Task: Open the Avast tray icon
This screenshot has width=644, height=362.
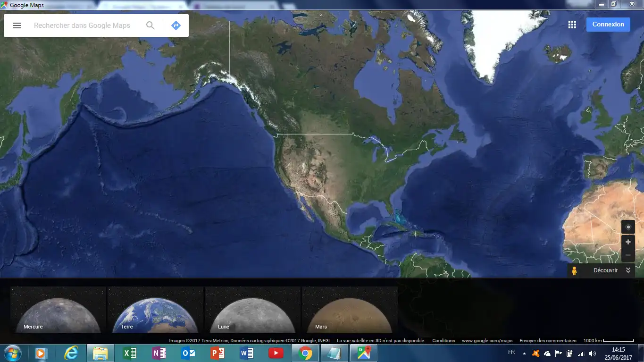Action: coord(535,353)
